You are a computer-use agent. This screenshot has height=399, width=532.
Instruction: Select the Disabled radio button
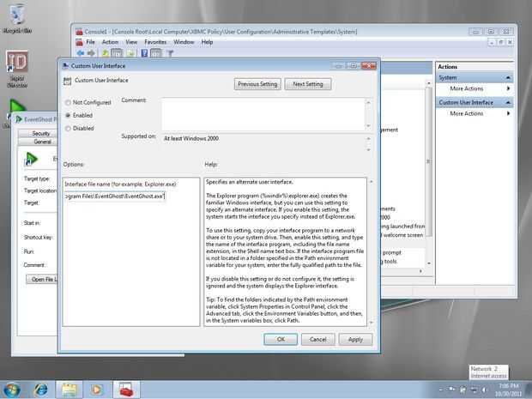(68, 128)
